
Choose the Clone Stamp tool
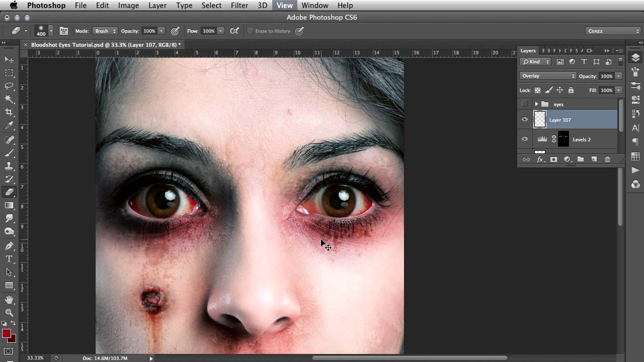click(9, 166)
